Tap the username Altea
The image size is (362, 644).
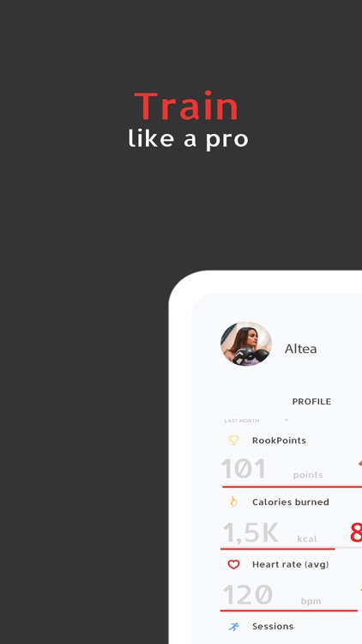(x=300, y=349)
